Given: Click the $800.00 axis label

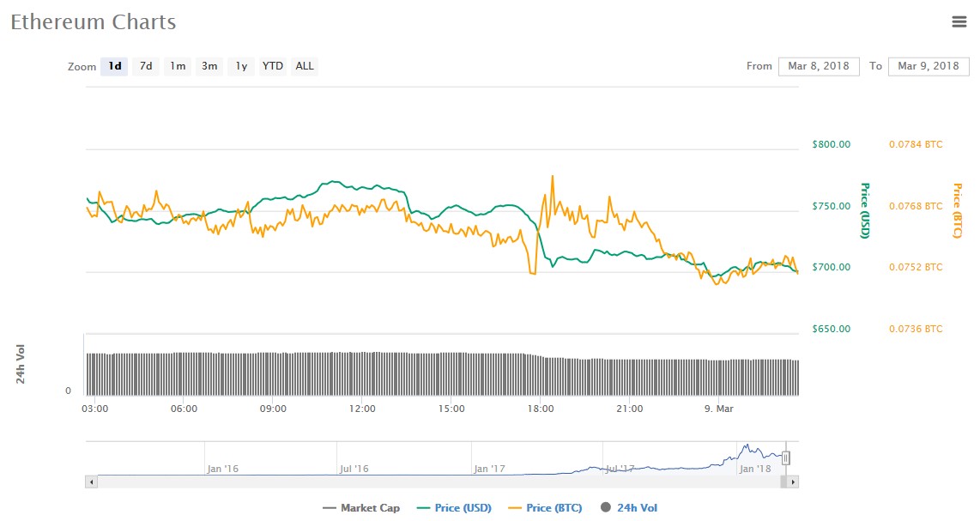Looking at the screenshot, I should coord(832,144).
